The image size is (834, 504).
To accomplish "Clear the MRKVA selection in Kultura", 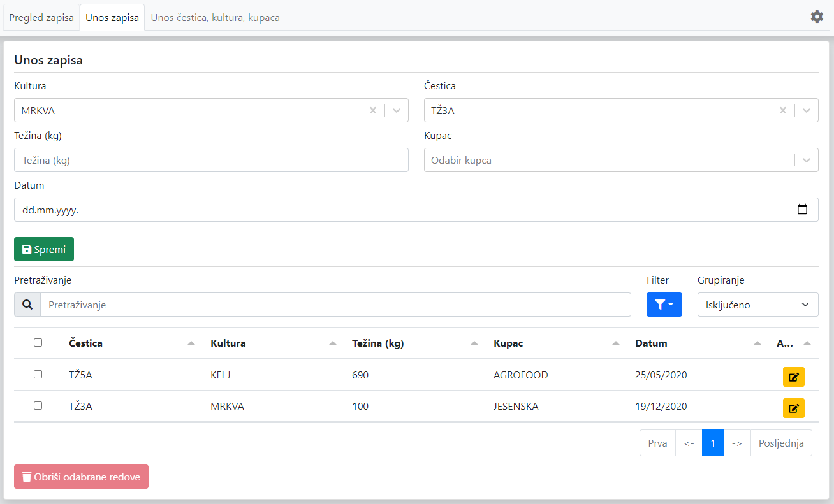I will point(373,110).
